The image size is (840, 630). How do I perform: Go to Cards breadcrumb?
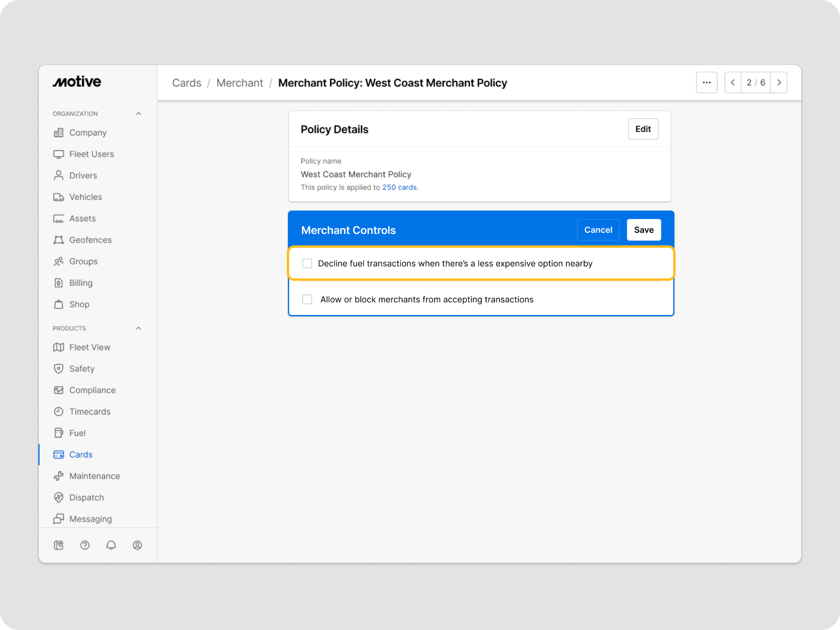click(x=187, y=83)
